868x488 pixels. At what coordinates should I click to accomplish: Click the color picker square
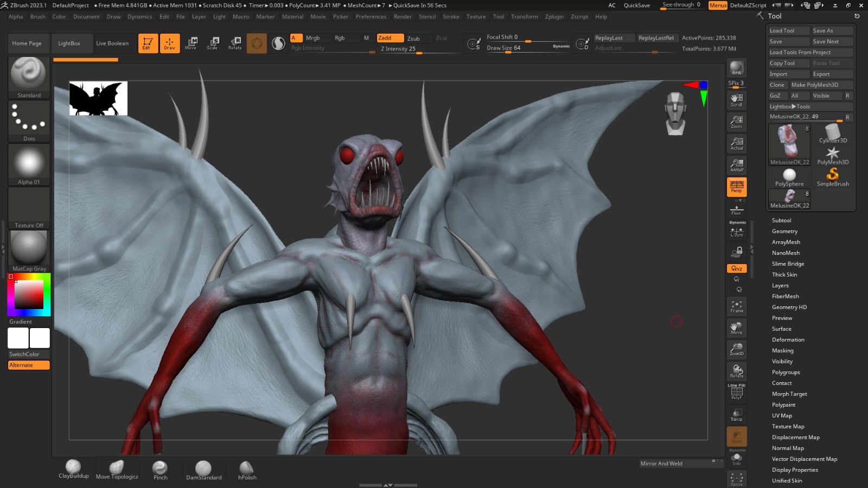(x=29, y=294)
